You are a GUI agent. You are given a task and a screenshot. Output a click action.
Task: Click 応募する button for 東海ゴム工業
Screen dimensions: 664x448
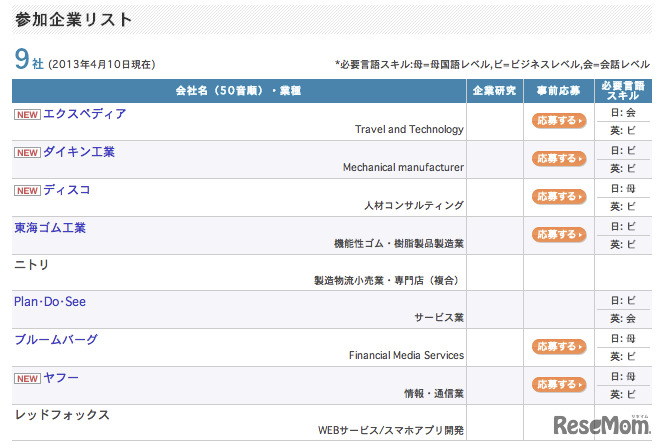coord(559,235)
